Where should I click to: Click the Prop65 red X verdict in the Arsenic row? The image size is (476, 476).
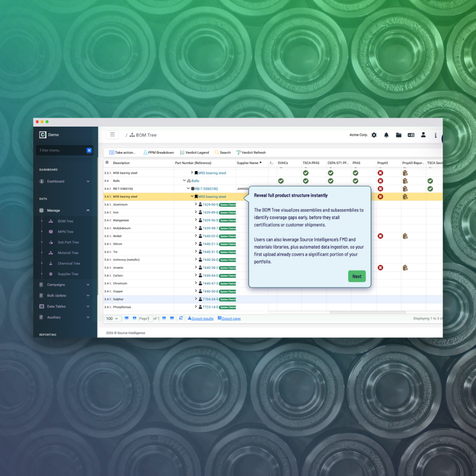(380, 268)
